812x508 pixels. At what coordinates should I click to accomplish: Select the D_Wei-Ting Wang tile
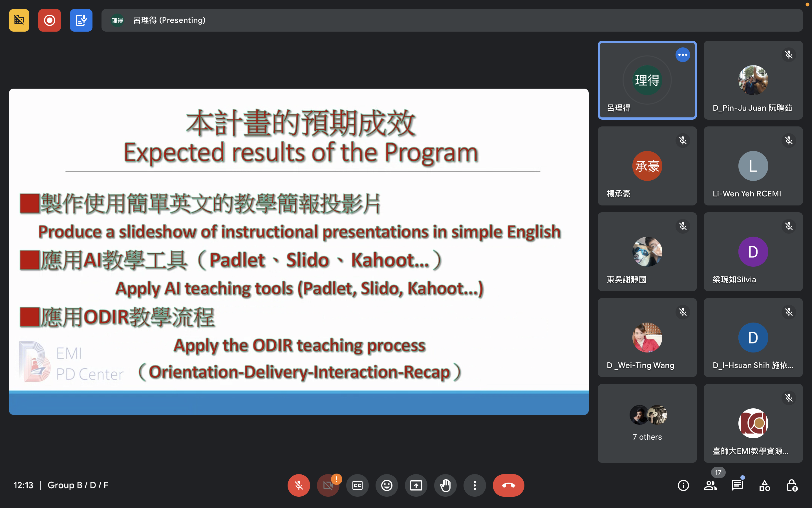coord(647,338)
